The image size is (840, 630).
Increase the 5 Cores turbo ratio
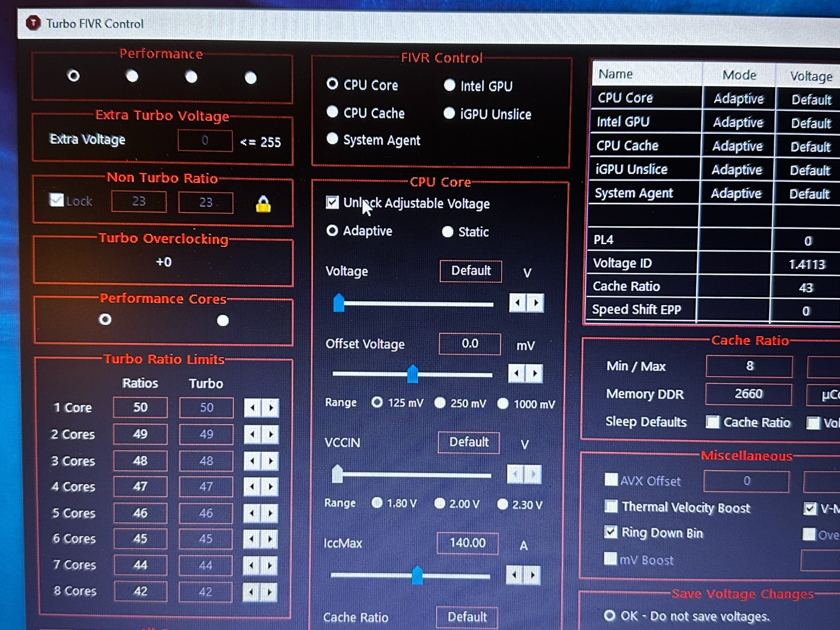tap(270, 513)
